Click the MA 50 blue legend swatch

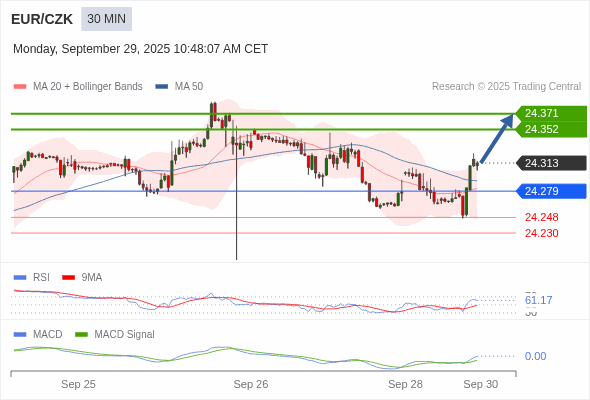(x=162, y=87)
